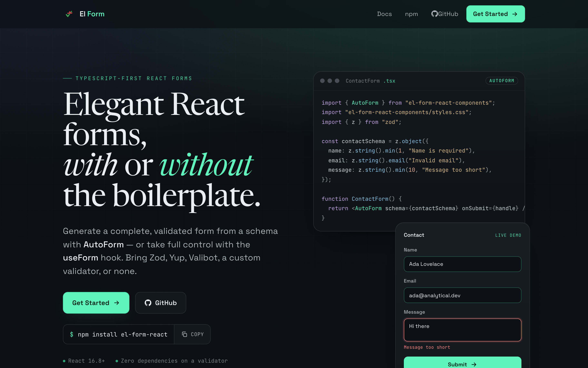The width and height of the screenshot is (588, 368).
Task: Click the styles.css import code line
Action: pos(396,112)
